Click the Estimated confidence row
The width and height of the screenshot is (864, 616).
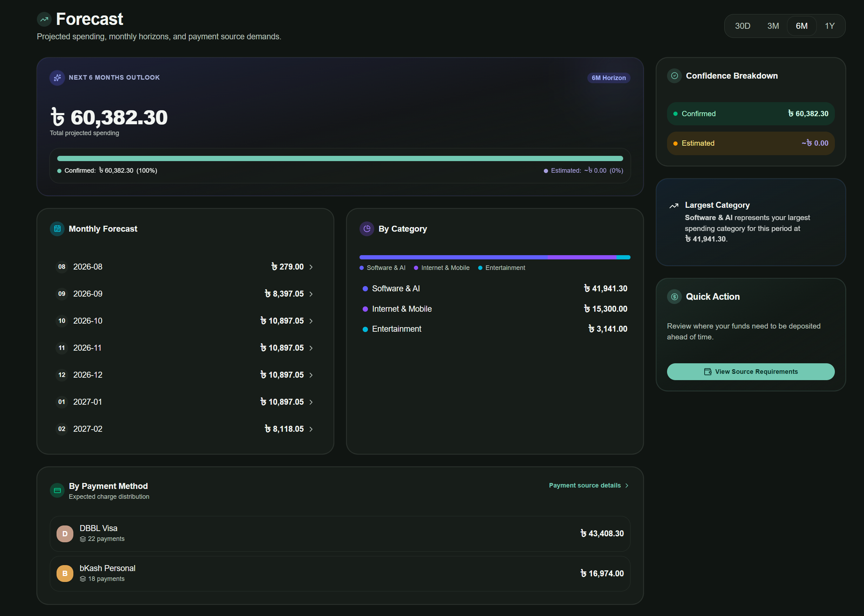pos(751,143)
